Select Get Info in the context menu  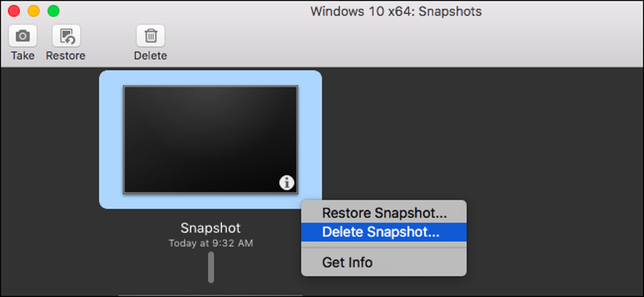pyautogui.click(x=384, y=262)
